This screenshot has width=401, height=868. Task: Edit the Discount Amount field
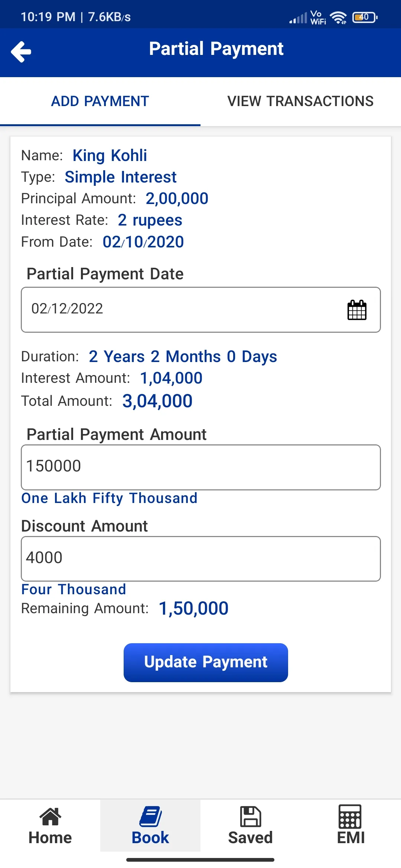point(201,559)
